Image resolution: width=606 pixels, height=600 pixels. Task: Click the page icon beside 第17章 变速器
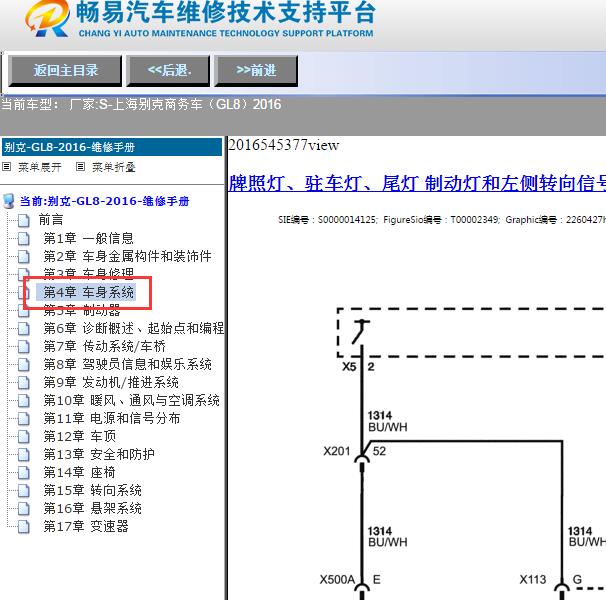tap(24, 527)
